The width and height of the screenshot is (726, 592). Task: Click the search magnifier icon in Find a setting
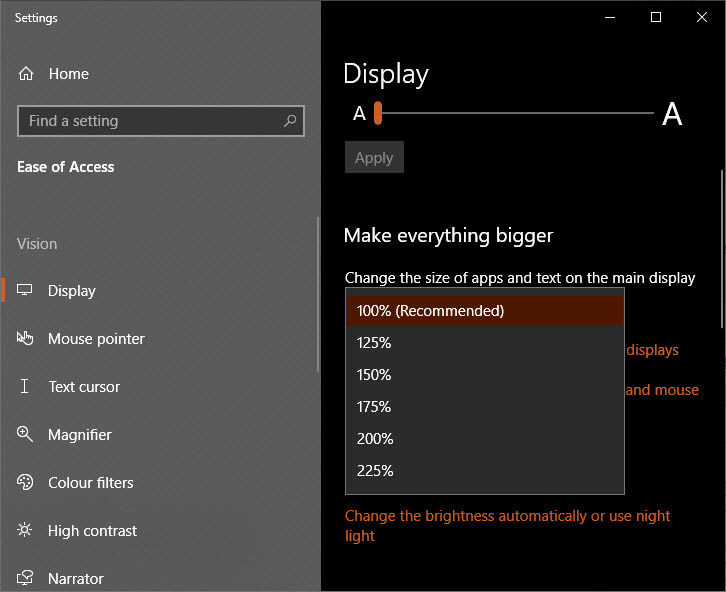point(290,121)
